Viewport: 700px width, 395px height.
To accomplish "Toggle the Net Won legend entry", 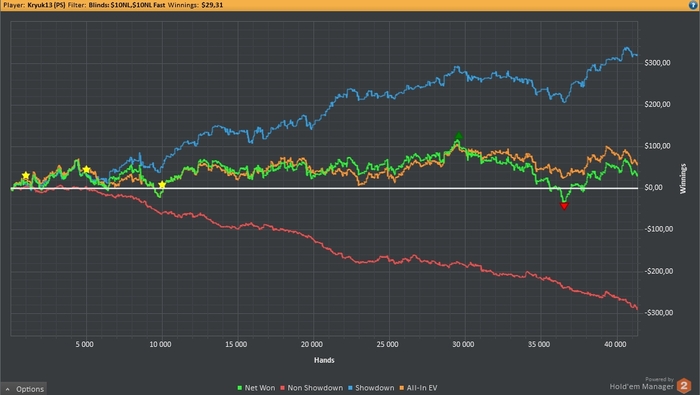I will pyautogui.click(x=256, y=388).
